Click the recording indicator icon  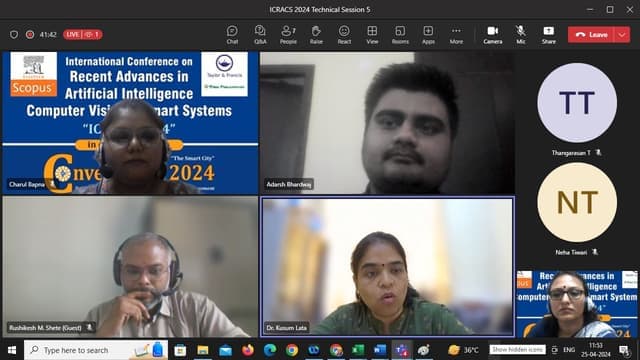click(x=30, y=35)
